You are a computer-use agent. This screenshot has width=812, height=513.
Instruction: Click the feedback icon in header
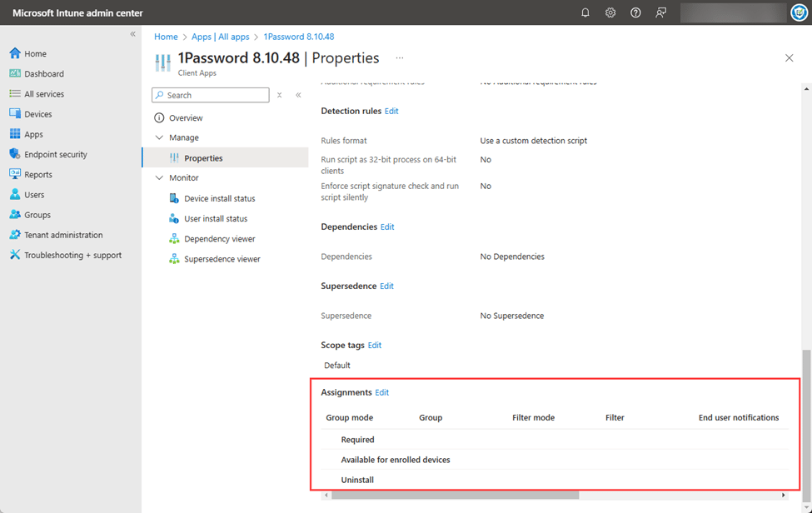(x=660, y=13)
